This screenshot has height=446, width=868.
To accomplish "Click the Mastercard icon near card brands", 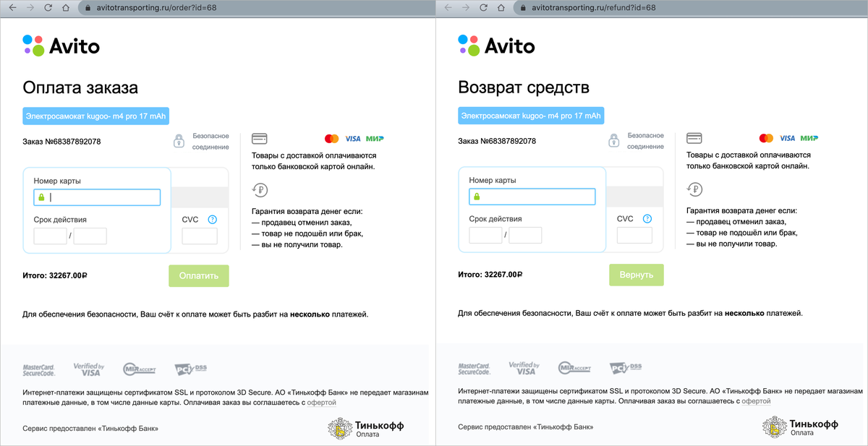I will [332, 138].
